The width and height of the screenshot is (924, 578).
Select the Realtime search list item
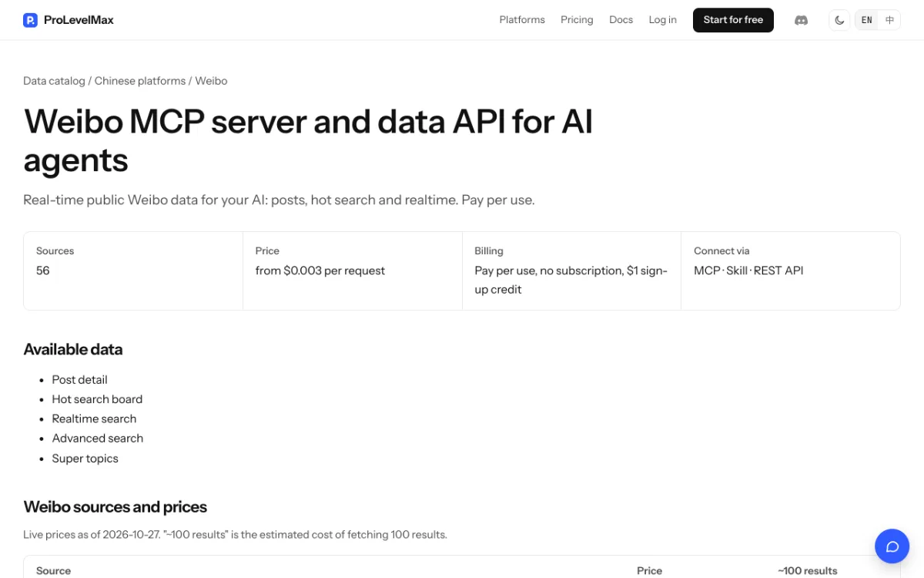click(94, 418)
